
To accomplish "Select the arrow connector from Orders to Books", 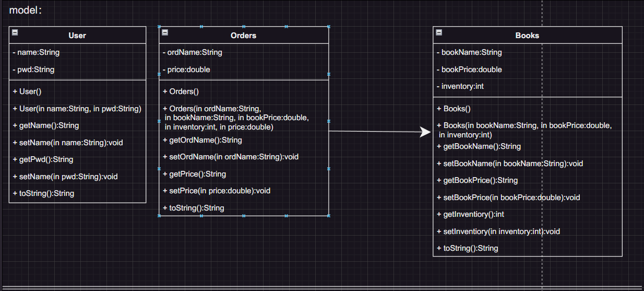I will (380, 132).
